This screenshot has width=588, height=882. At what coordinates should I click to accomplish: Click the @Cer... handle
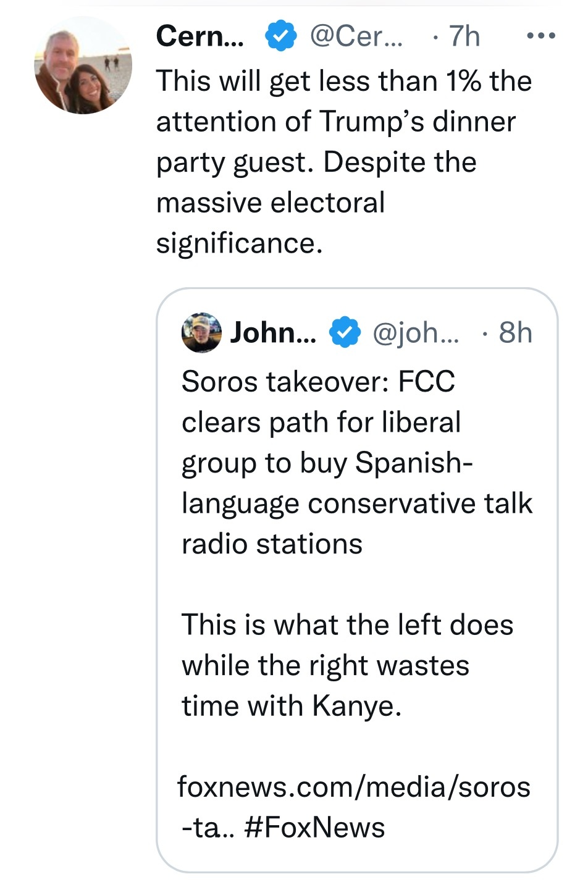(x=355, y=36)
